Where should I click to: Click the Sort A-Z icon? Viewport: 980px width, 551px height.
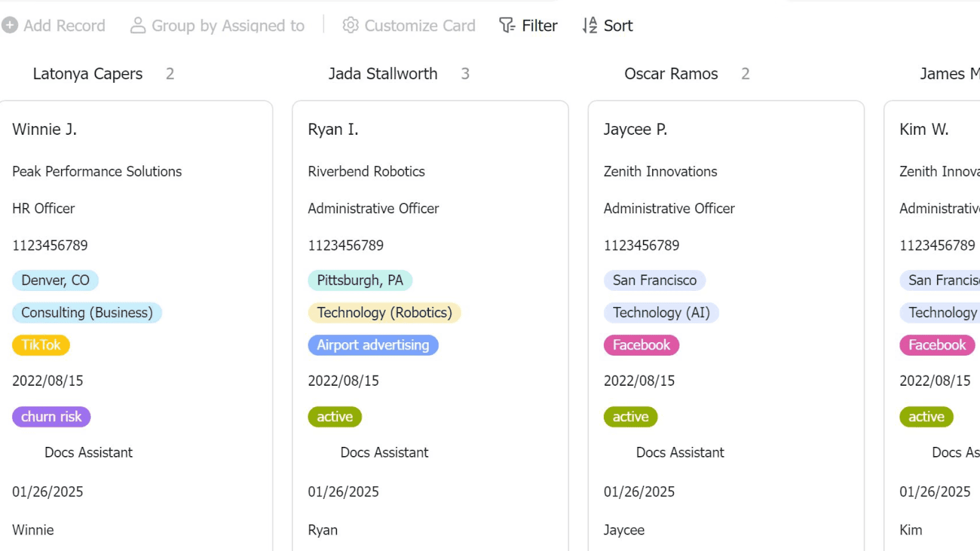click(589, 25)
